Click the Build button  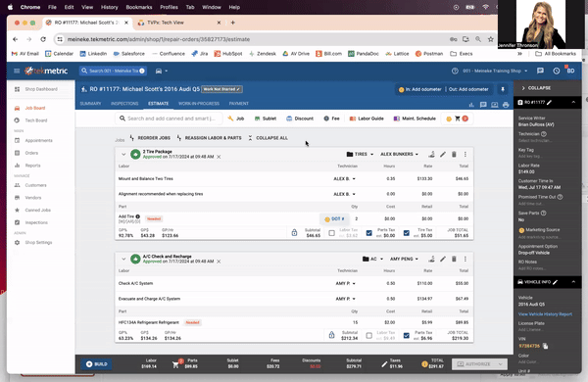tap(97, 364)
